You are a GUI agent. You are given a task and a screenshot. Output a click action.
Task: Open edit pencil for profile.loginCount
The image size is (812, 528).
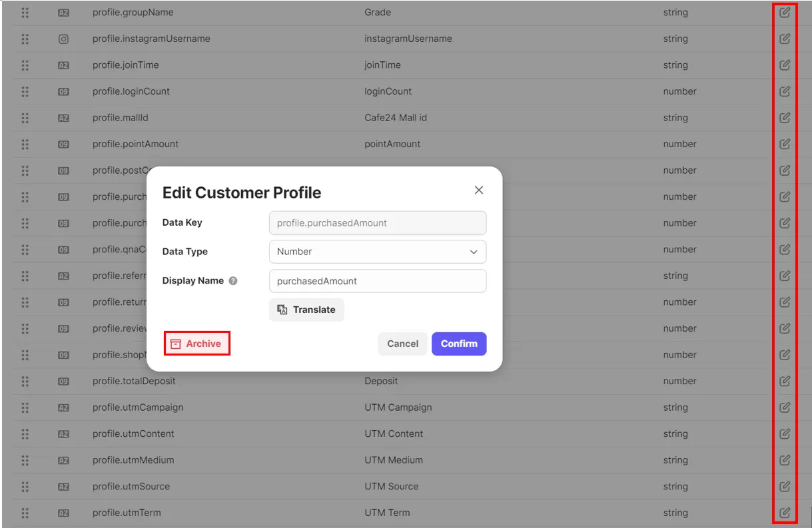(785, 91)
